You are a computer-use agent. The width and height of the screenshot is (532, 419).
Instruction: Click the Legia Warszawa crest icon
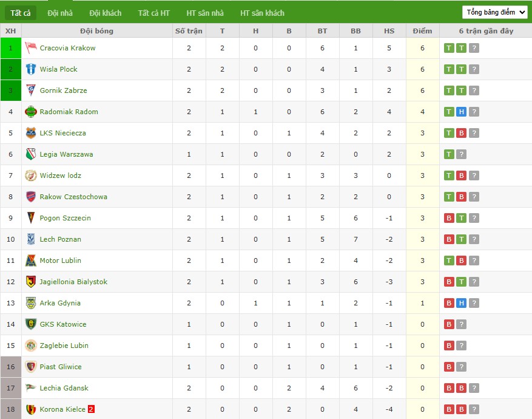[x=31, y=154]
